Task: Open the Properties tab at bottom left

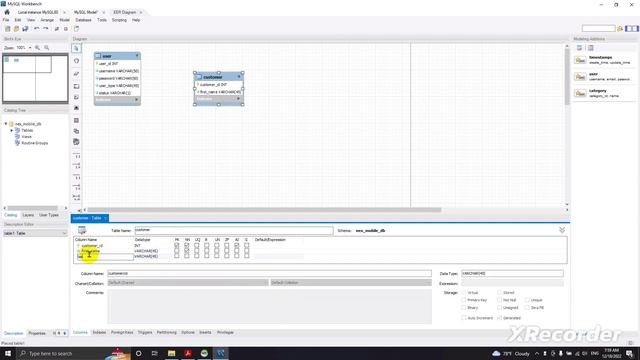Action: tap(37, 333)
